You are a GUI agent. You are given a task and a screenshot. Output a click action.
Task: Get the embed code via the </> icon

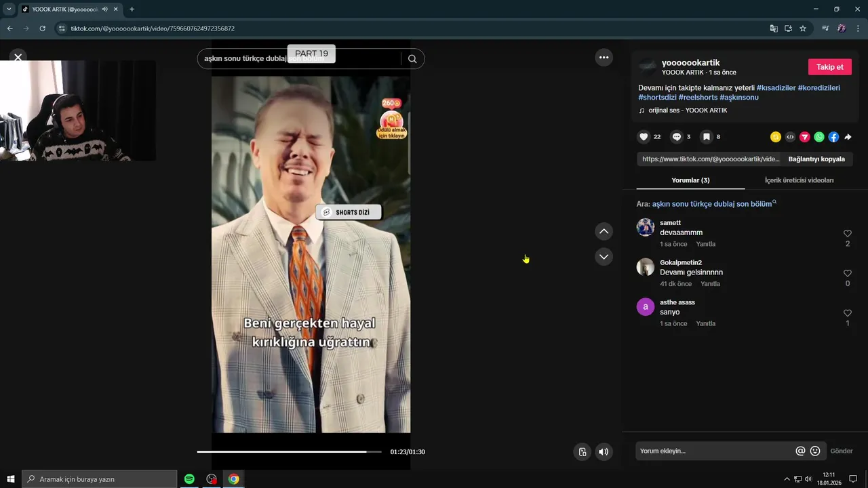(x=790, y=137)
